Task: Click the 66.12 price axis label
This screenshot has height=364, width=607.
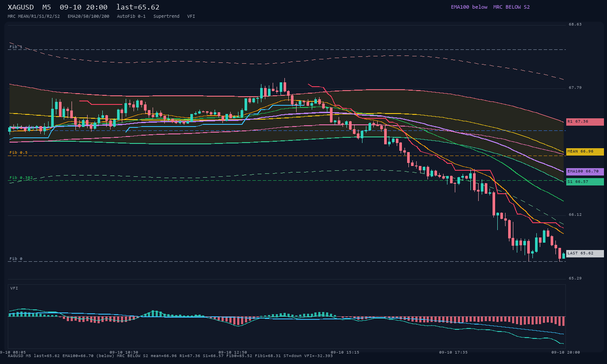Action: (x=575, y=214)
